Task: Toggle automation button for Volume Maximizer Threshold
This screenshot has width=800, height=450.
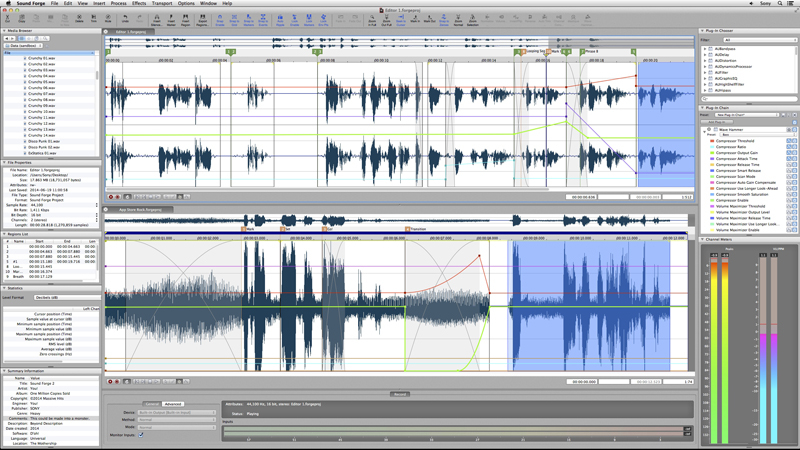Action: pos(788,206)
